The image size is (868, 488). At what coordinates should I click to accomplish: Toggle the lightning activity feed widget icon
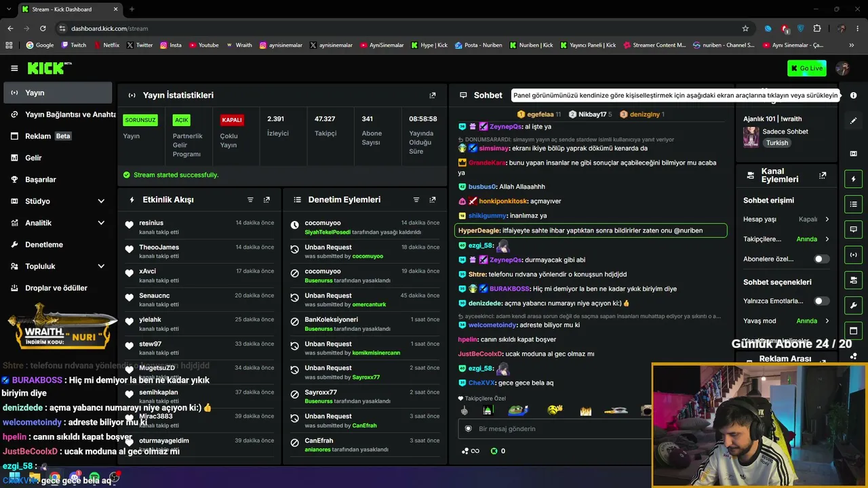tap(854, 179)
